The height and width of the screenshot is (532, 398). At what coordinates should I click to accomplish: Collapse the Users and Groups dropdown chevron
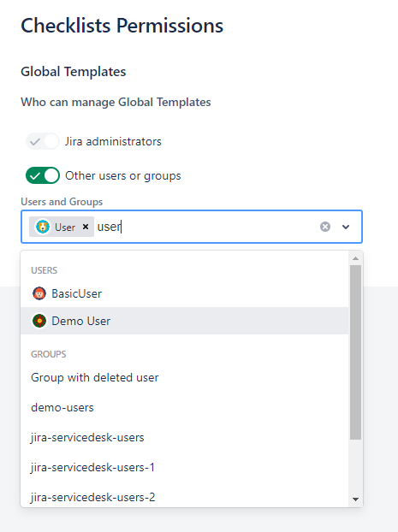[346, 227]
